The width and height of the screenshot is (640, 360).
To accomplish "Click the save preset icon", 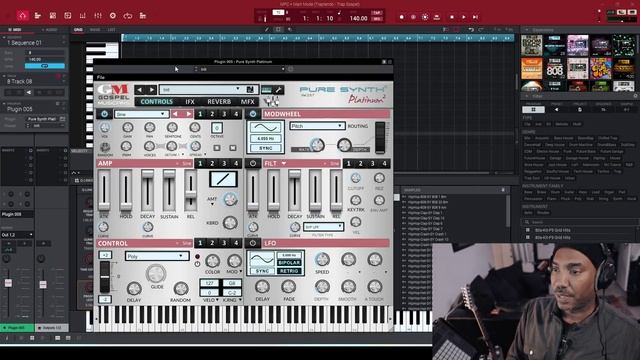I will click(x=250, y=90).
